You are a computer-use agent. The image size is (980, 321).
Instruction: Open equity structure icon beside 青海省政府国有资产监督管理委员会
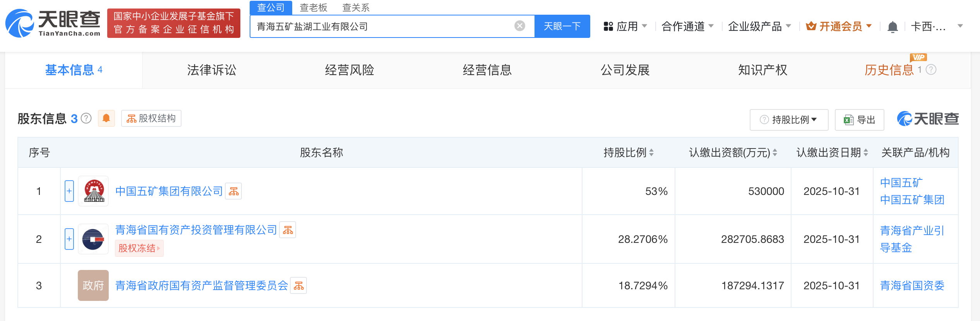298,286
